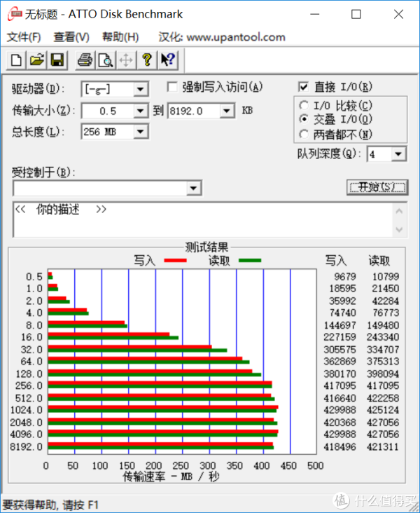Click description box scroll down arrow

pos(399,229)
